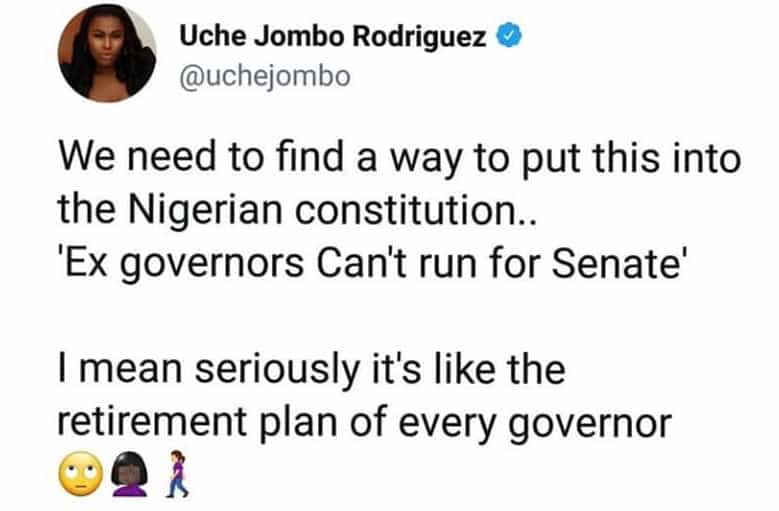Open the Uche Jombo Rodriguez display name

tap(336, 39)
